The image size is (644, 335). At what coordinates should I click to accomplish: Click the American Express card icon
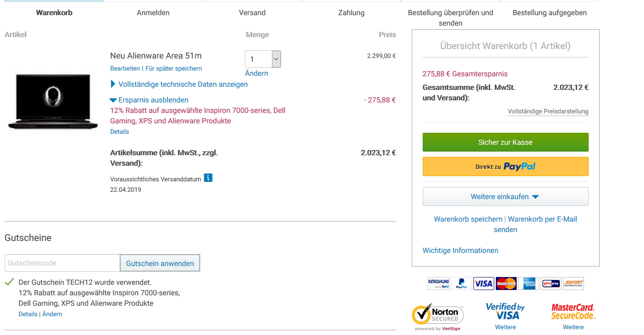[x=528, y=283]
